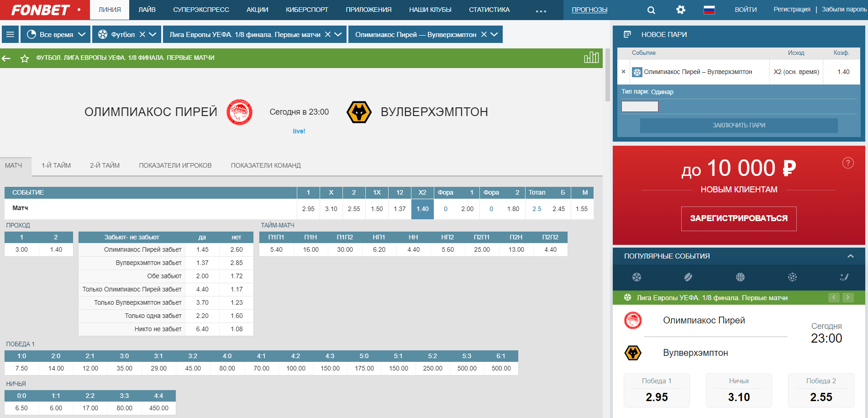The image size is (868, 418).
Task: Click ВОЙТИ login button
Action: [x=746, y=10]
